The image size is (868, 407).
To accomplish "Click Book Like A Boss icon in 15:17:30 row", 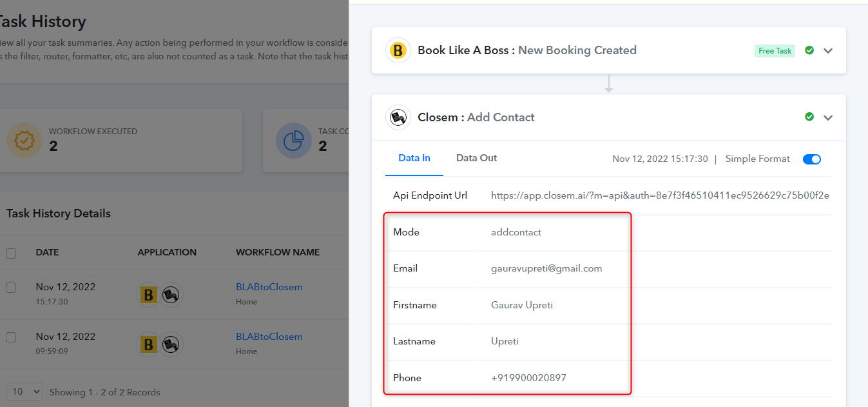I will tap(149, 295).
